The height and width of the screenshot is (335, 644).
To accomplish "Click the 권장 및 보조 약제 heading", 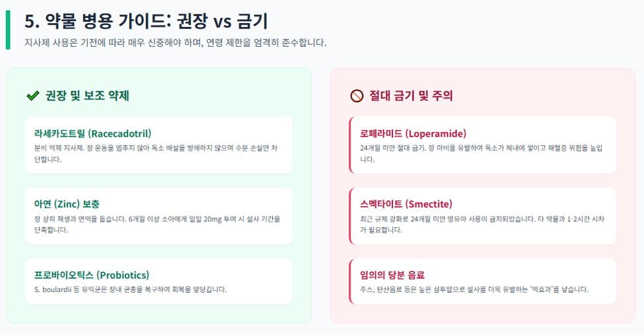I will (x=87, y=96).
